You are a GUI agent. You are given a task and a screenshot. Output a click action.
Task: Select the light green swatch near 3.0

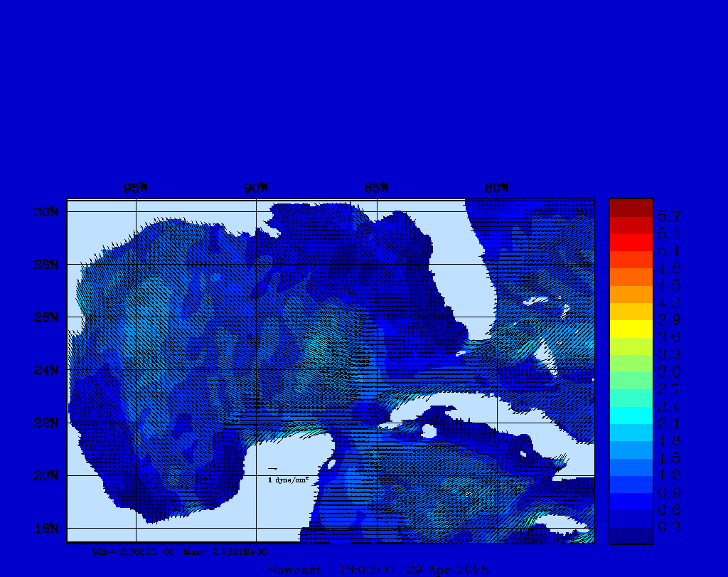pos(631,364)
